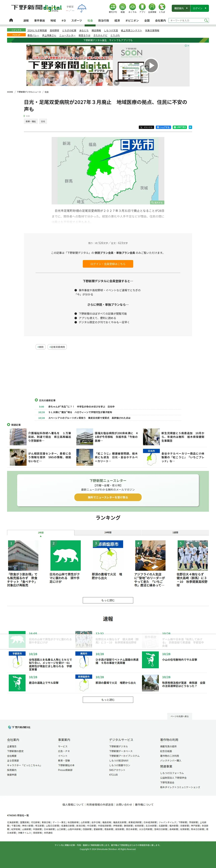Click the home icon in navigation
Viewport: 216px width, 868px height.
(x=11, y=20)
